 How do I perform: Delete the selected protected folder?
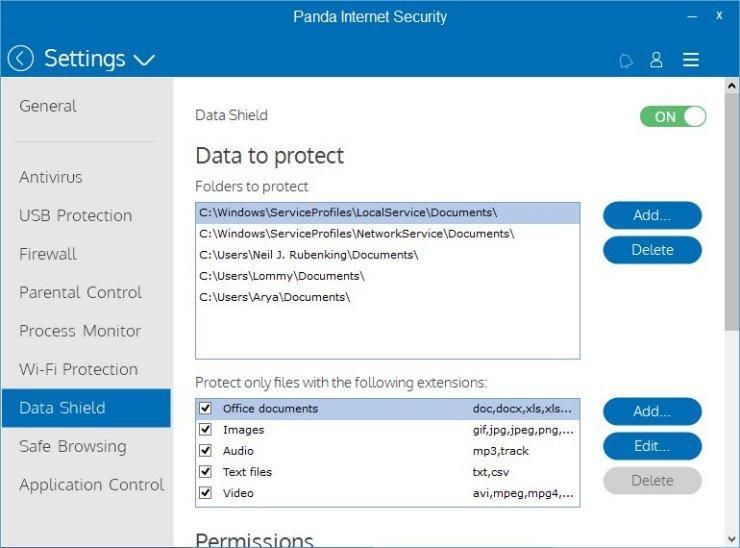click(652, 250)
